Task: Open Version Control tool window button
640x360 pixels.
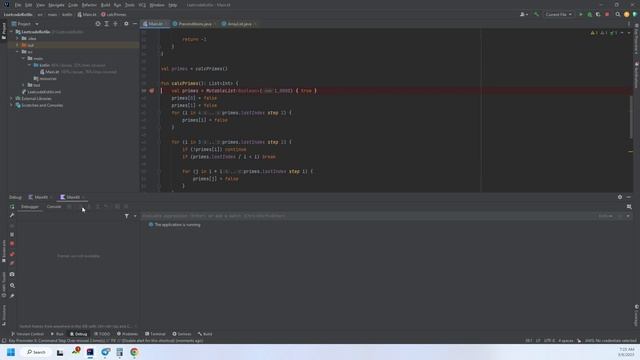Action: tap(27, 334)
